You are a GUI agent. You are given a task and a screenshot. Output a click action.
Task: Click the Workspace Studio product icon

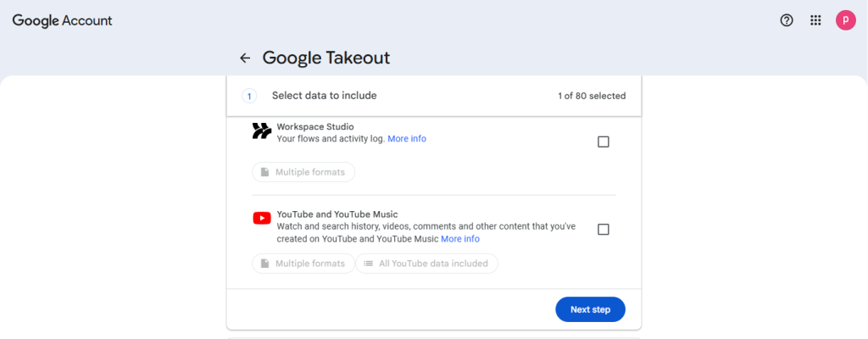(262, 131)
